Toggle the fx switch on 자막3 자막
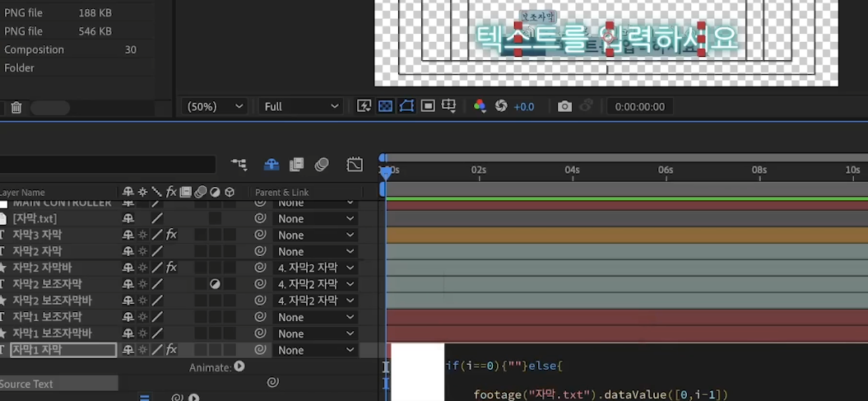The height and width of the screenshot is (401, 868). tap(172, 235)
